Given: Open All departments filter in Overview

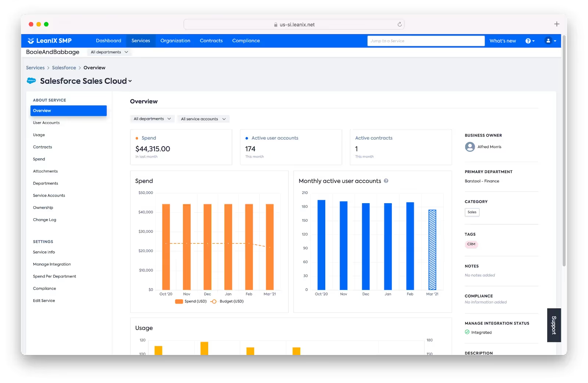Looking at the screenshot, I should point(152,119).
